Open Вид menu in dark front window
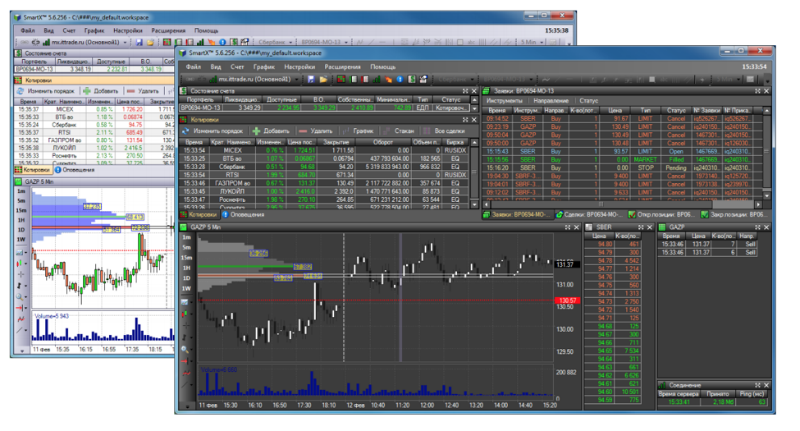The height and width of the screenshot is (431, 800). point(216,67)
